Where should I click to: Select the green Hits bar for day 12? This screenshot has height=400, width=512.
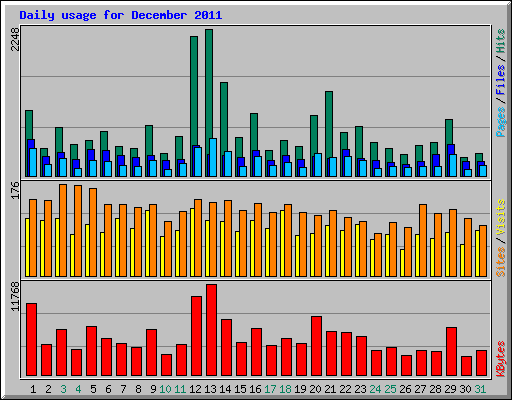click(194, 90)
